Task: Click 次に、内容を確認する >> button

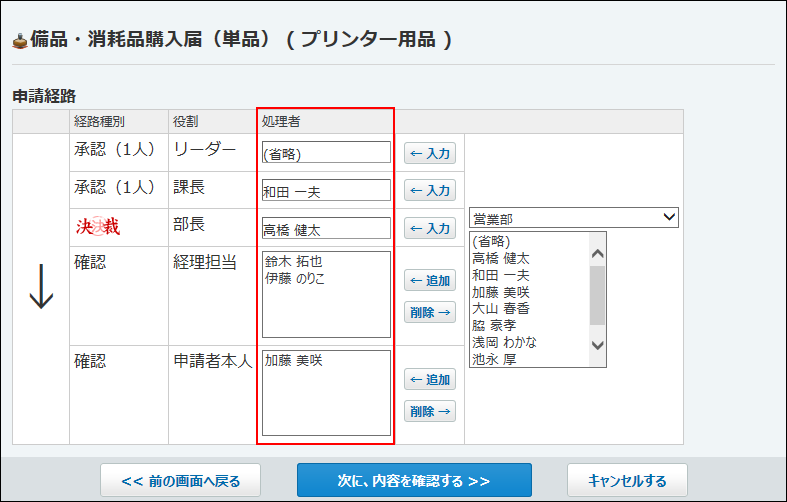Action: coord(414,480)
